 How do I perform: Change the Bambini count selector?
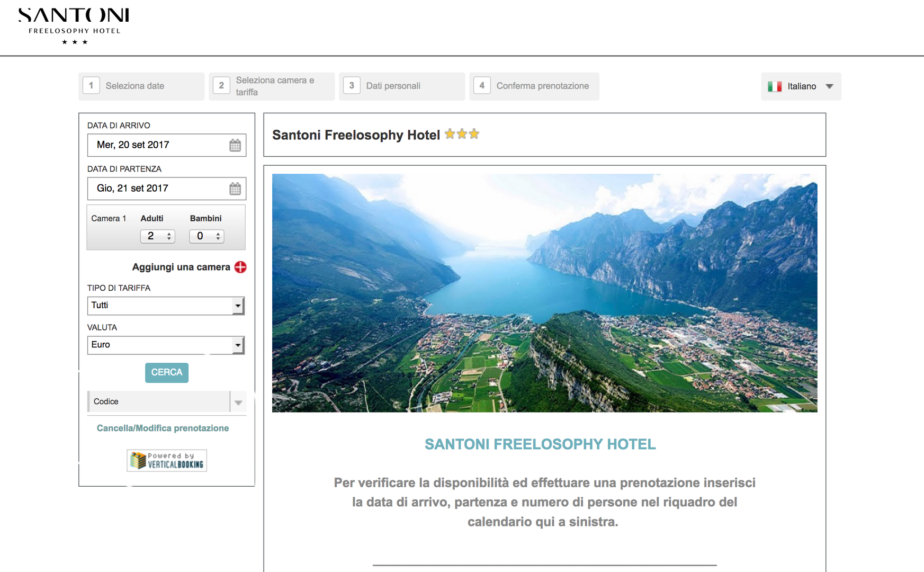pos(207,236)
